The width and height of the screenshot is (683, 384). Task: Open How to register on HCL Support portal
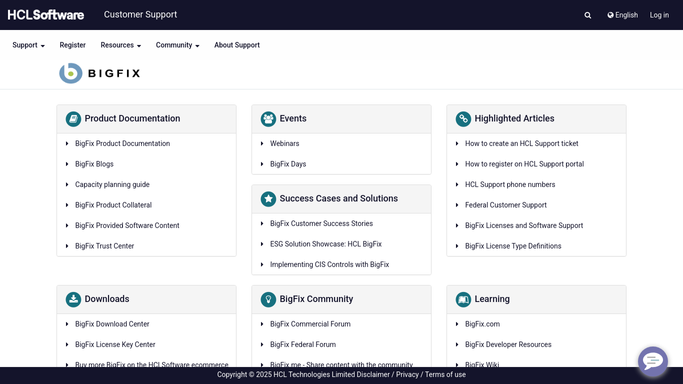tap(524, 164)
